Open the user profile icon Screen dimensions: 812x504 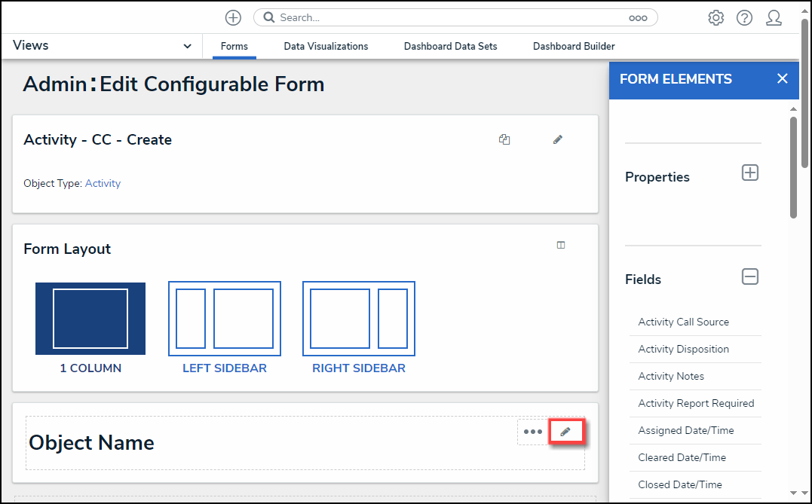tap(774, 17)
